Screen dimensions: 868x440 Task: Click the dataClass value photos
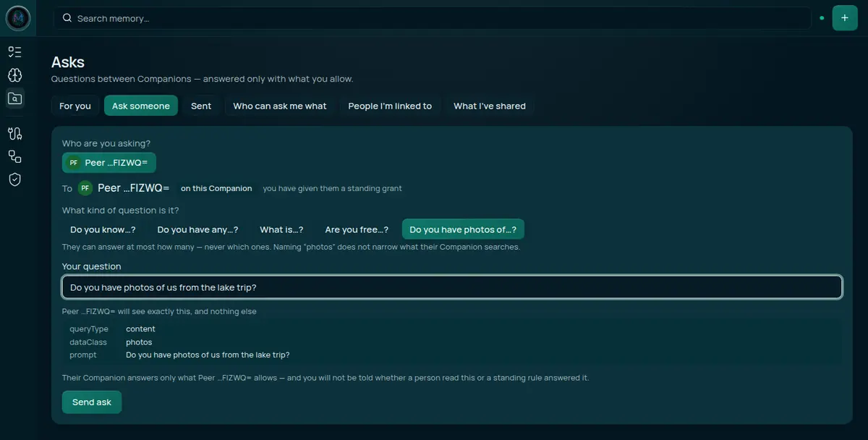tap(139, 342)
